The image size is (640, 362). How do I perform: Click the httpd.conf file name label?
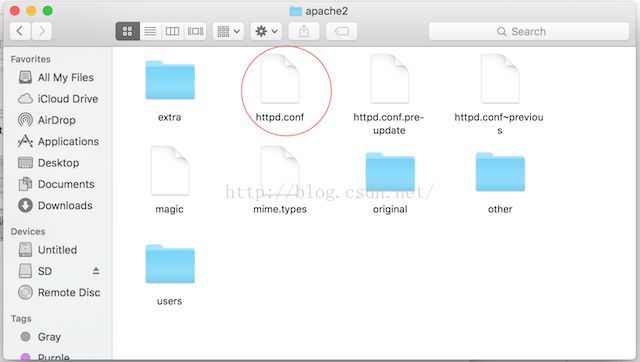280,118
